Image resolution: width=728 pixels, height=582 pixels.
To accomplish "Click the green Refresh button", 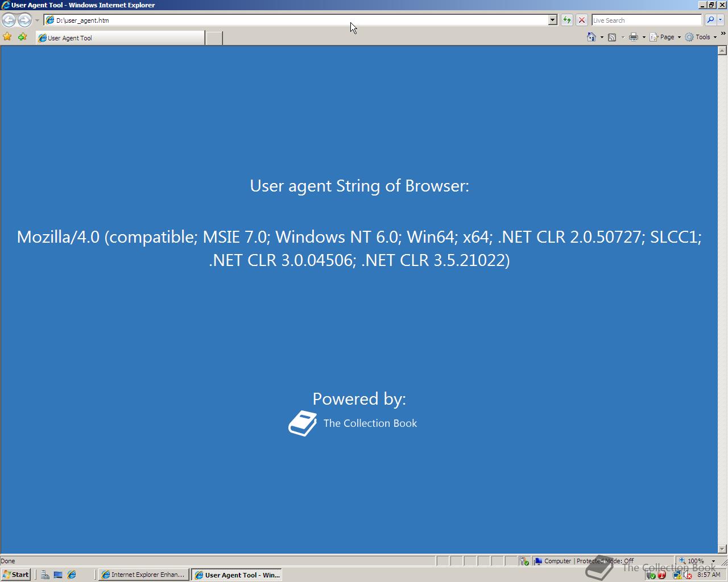I will [x=567, y=20].
